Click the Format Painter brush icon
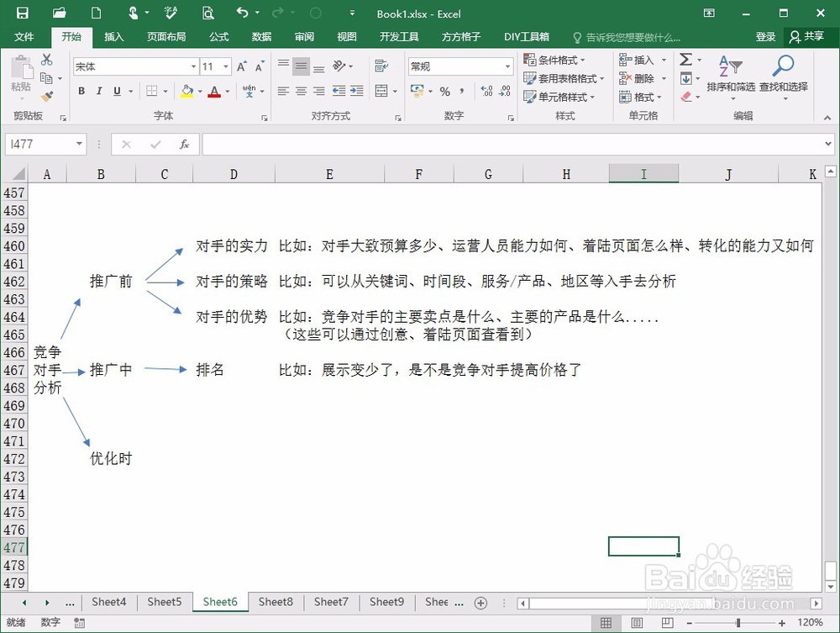The height and width of the screenshot is (633, 840). coord(47,97)
